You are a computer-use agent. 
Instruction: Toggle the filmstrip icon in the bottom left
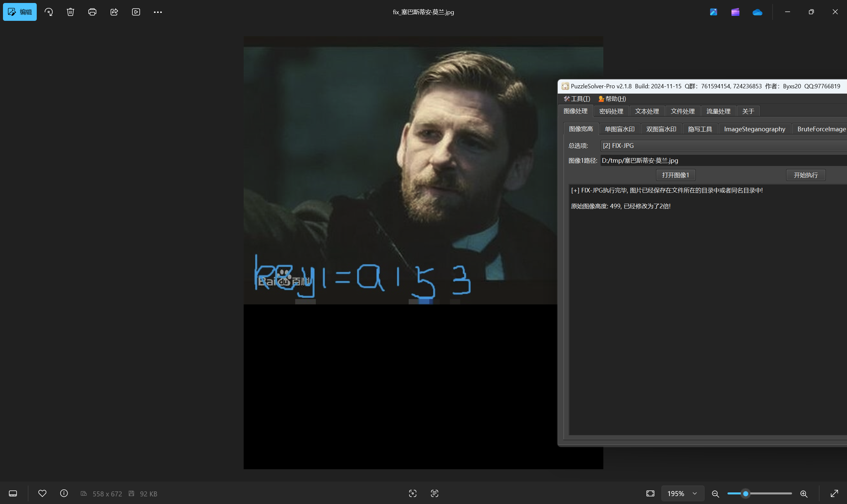click(13, 493)
